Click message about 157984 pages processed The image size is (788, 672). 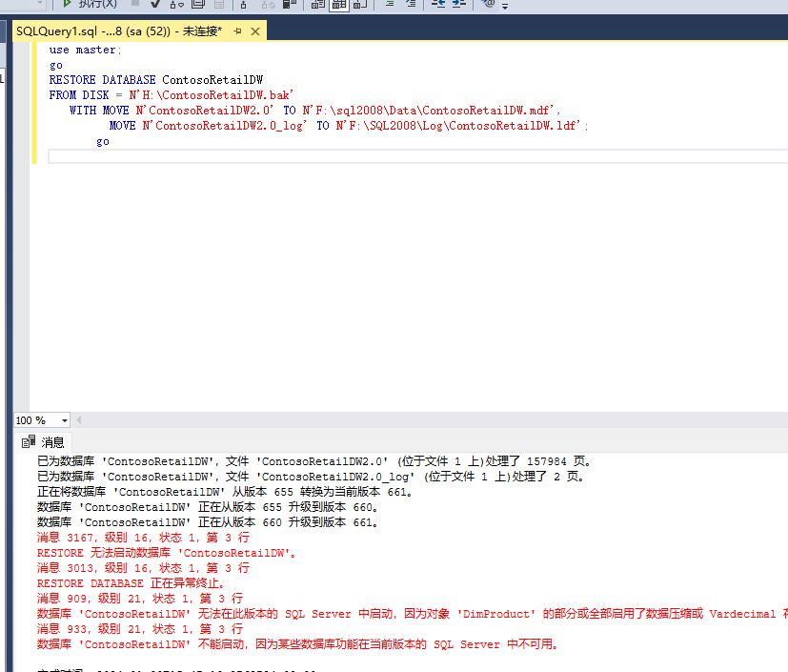(314, 461)
